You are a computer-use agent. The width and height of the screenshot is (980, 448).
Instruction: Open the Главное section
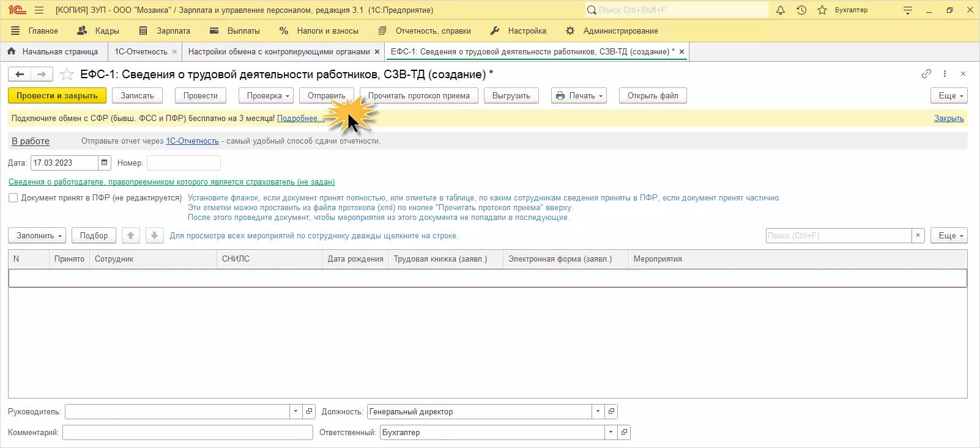[43, 31]
